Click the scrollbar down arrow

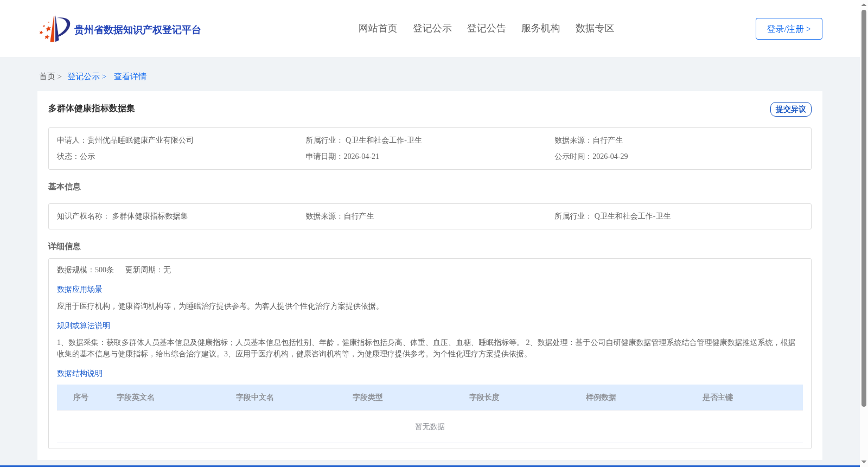coord(864,463)
